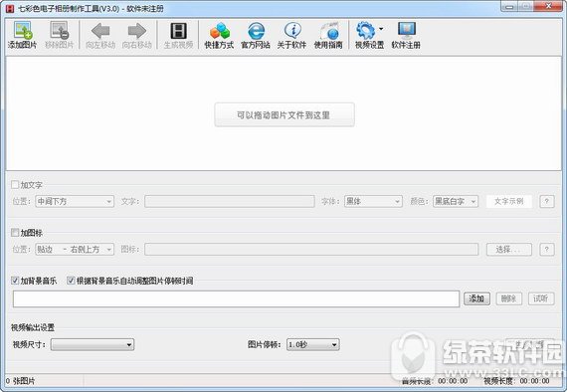Click the ? help button in the 加图标 row
Screen dimensions: 567x392
pos(547,249)
